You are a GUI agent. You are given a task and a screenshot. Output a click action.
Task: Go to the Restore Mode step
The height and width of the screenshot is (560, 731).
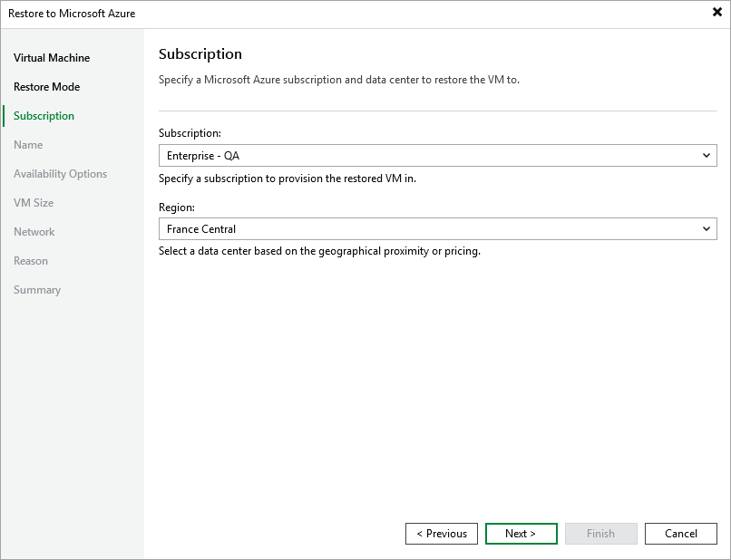coord(46,87)
